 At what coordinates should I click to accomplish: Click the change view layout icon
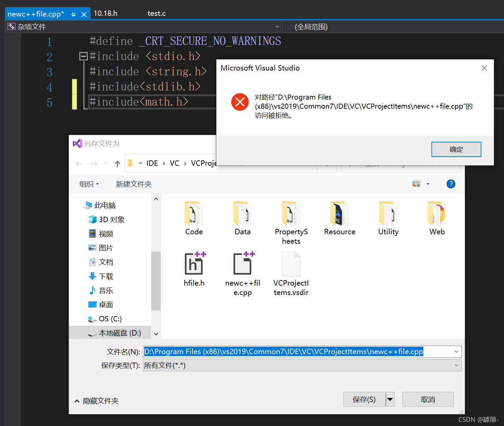click(416, 184)
